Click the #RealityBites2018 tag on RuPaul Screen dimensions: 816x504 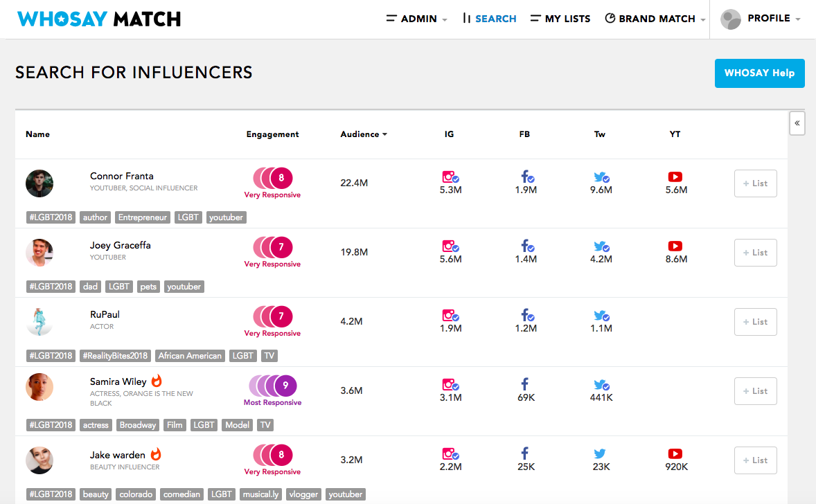115,356
